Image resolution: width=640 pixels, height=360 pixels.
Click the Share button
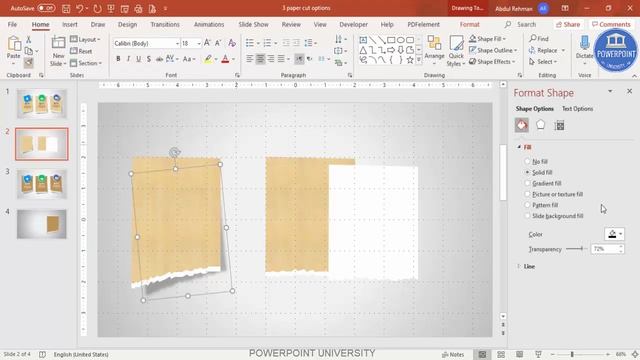tap(568, 24)
